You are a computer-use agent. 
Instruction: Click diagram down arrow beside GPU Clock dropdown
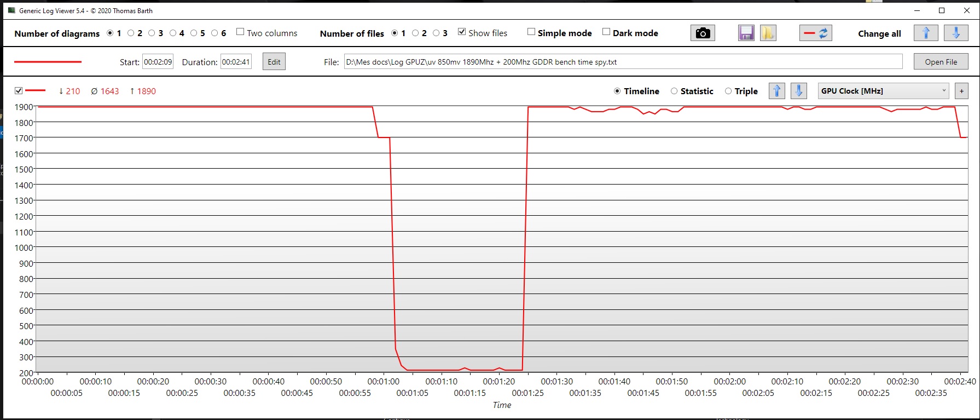tap(799, 91)
